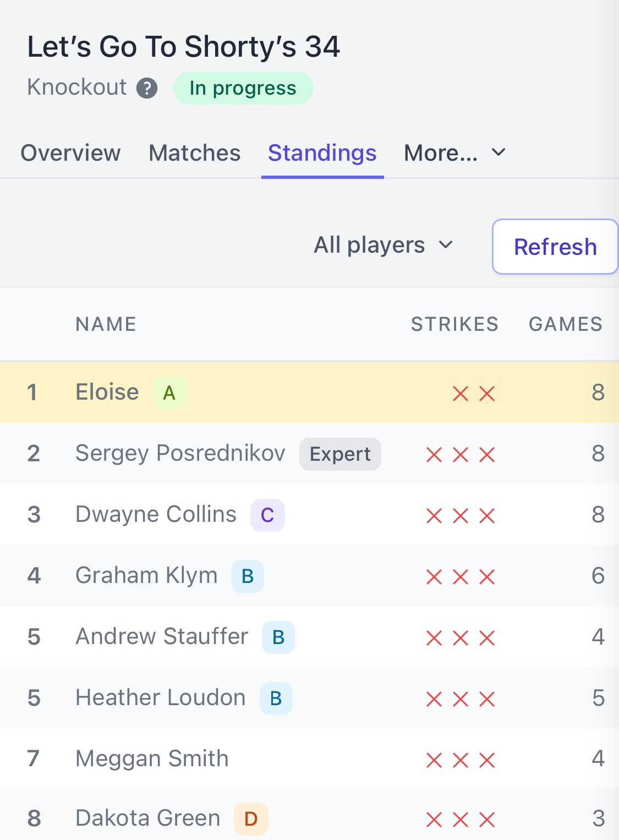Click Eloise's red strike X marks
This screenshot has width=619, height=840.
point(473,394)
